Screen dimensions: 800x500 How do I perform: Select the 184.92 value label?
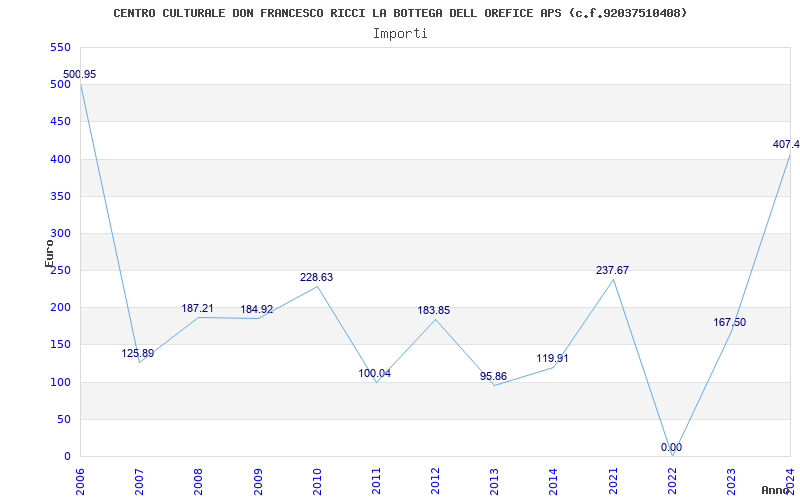coord(257,310)
